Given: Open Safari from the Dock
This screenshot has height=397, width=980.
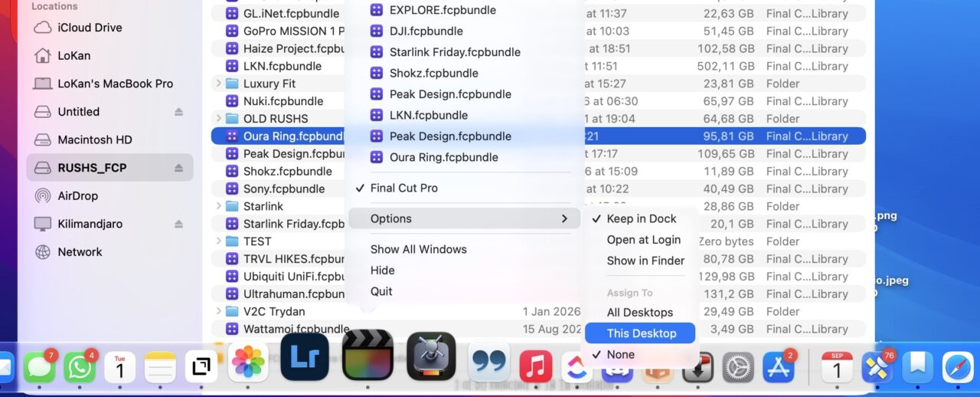Looking at the screenshot, I should [x=958, y=367].
